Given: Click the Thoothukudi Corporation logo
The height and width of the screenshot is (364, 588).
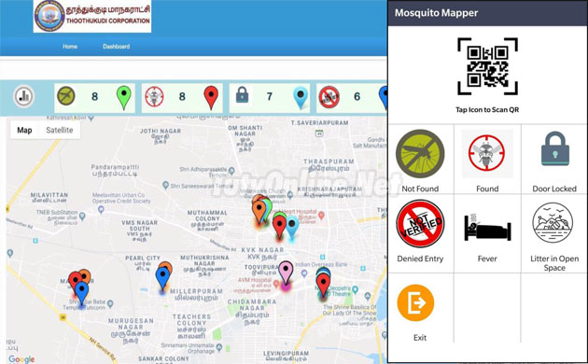Looking at the screenshot, I should click(x=92, y=16).
